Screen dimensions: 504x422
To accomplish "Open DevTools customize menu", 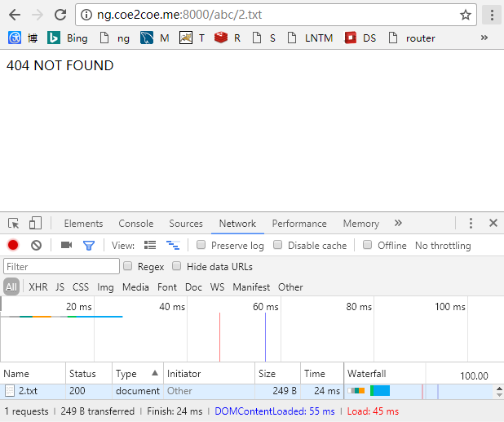I will (x=471, y=223).
